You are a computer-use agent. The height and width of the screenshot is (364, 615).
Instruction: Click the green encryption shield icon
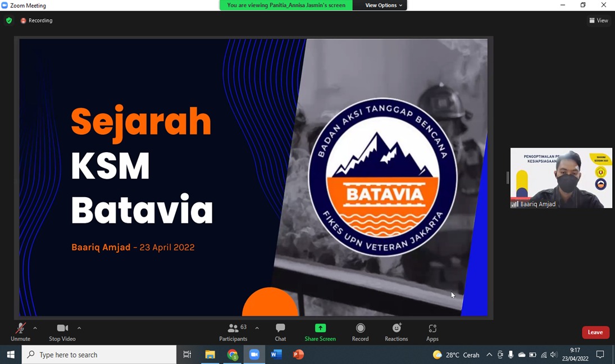pos(9,21)
